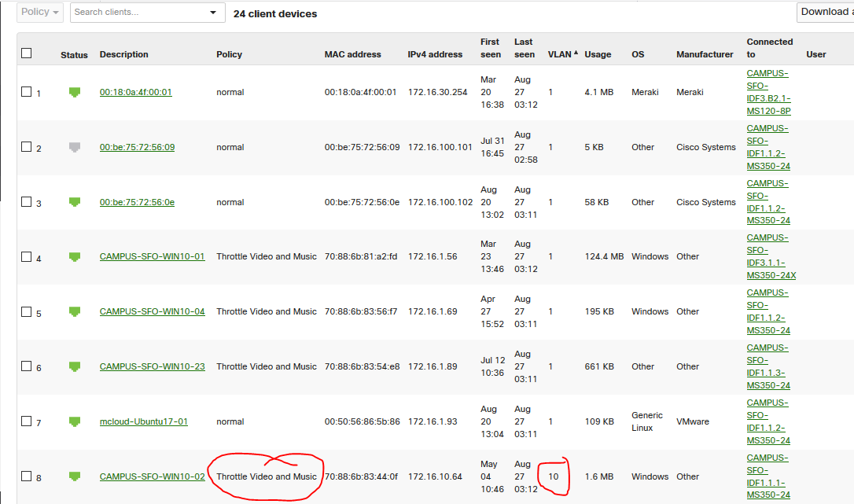Click the gray offline status icon in row 2
The image size is (854, 504).
coord(75,147)
